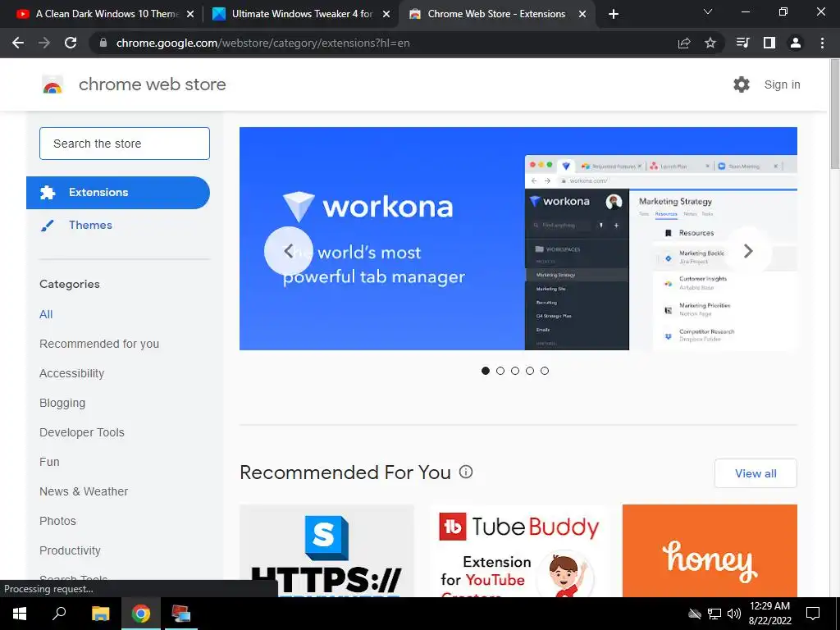Open News & Weather category
Viewport: 840px width, 630px height.
coord(84,491)
